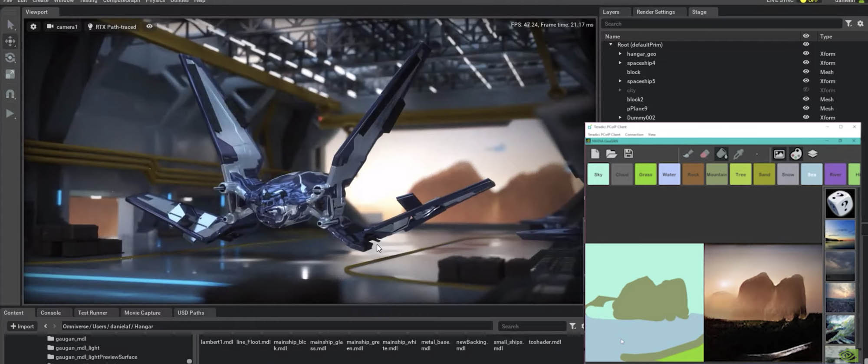Show the hidden city prim
Image resolution: width=868 pixels, height=364 pixels.
pos(806,90)
